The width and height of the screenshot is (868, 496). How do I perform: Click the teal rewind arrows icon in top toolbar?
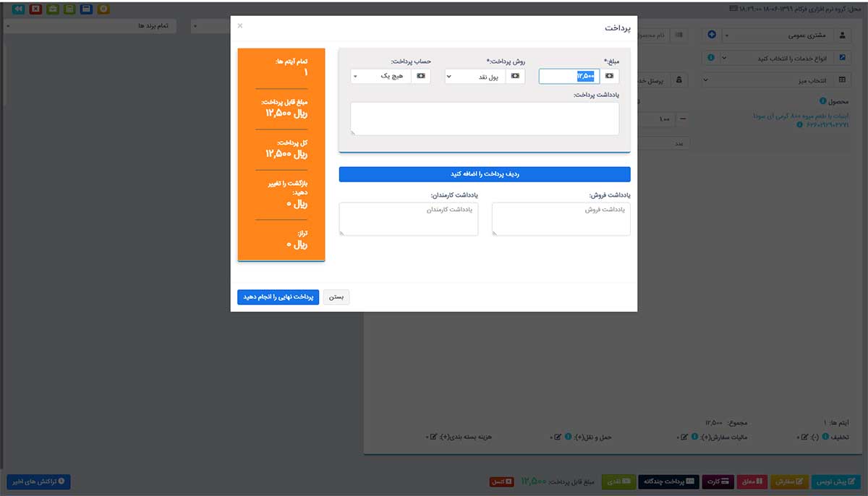[x=19, y=9]
